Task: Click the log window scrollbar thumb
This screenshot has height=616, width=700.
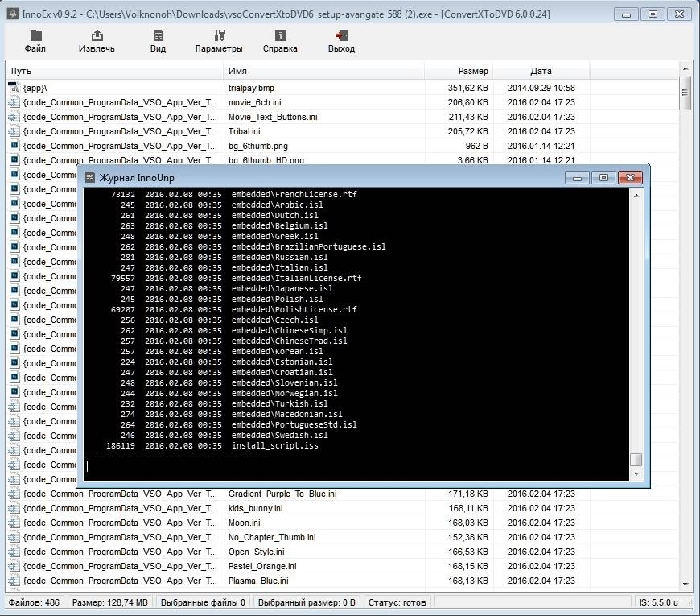Action: click(x=636, y=460)
